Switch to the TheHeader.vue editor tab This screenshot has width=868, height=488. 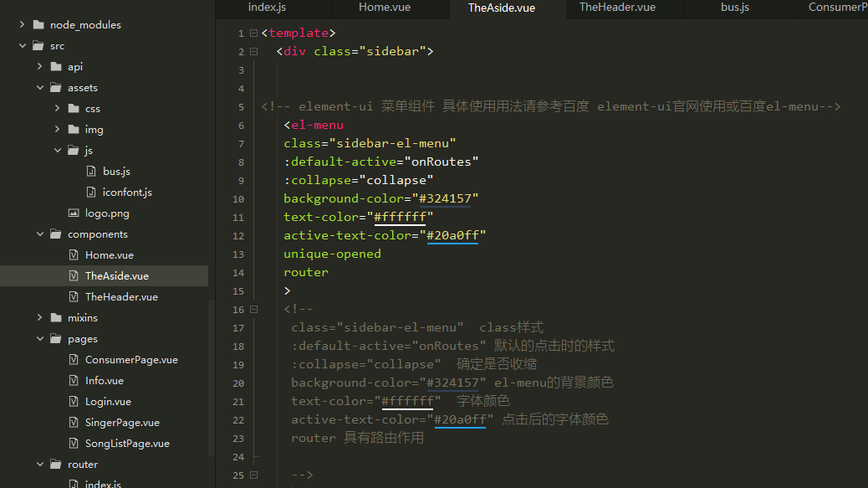[x=617, y=8]
